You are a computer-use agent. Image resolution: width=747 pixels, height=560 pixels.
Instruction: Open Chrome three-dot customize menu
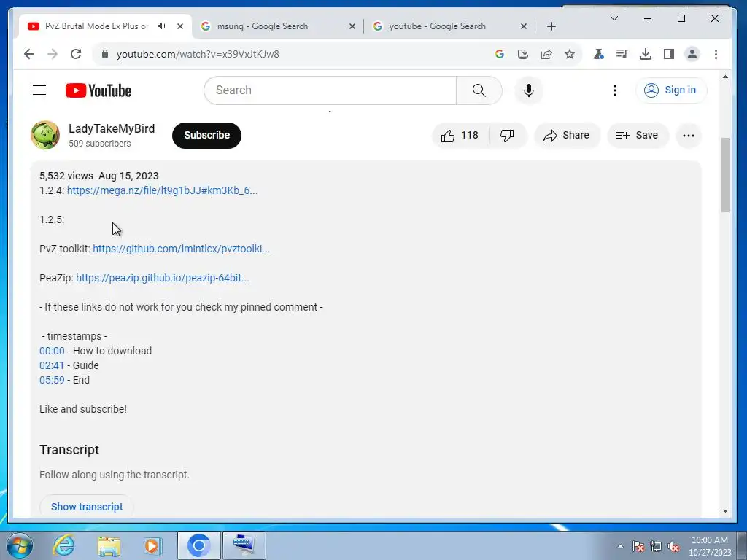pyautogui.click(x=716, y=54)
